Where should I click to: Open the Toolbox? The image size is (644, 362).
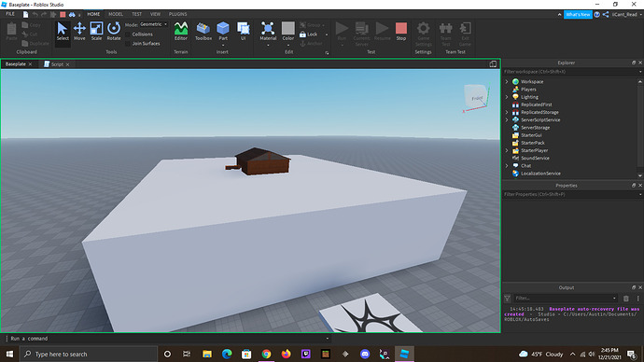coord(203,31)
